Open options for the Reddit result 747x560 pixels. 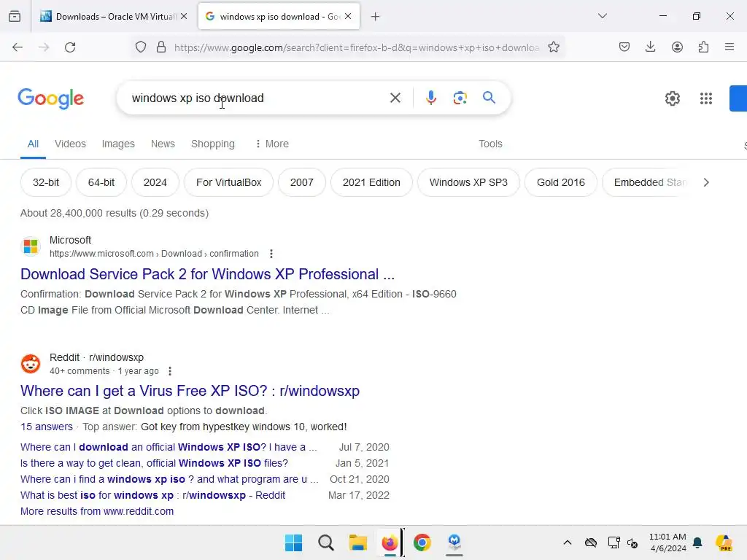click(169, 371)
